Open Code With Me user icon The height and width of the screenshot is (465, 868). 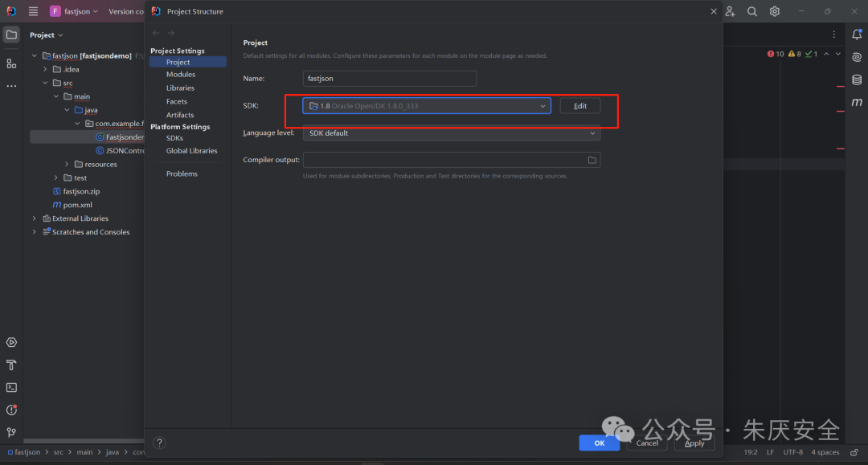pos(730,11)
